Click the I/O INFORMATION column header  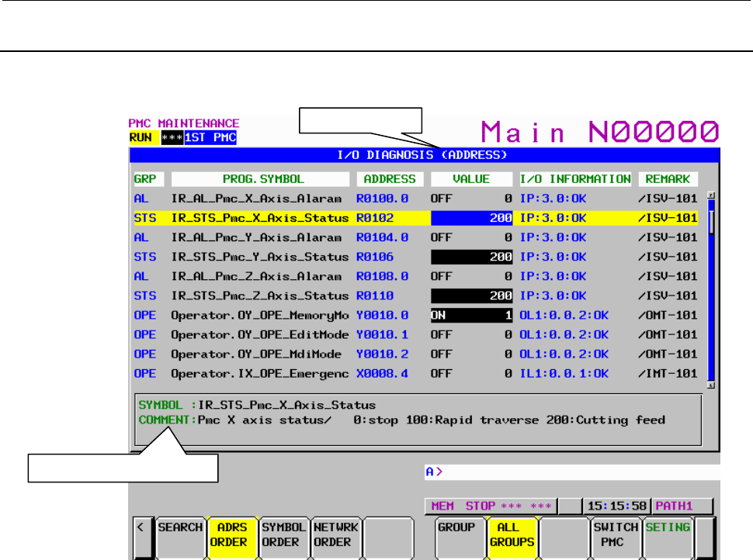[575, 179]
